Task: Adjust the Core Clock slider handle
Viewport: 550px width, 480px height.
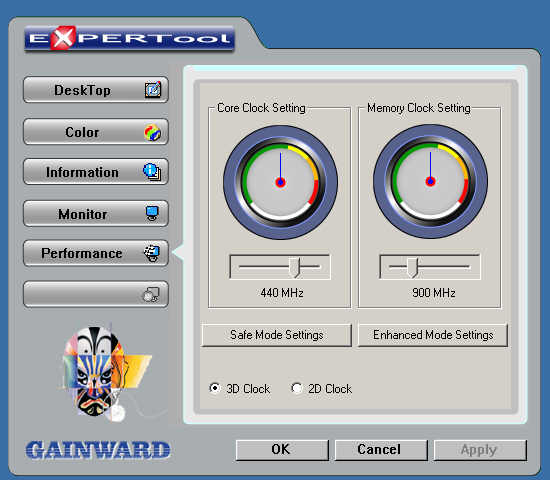Action: point(295,267)
